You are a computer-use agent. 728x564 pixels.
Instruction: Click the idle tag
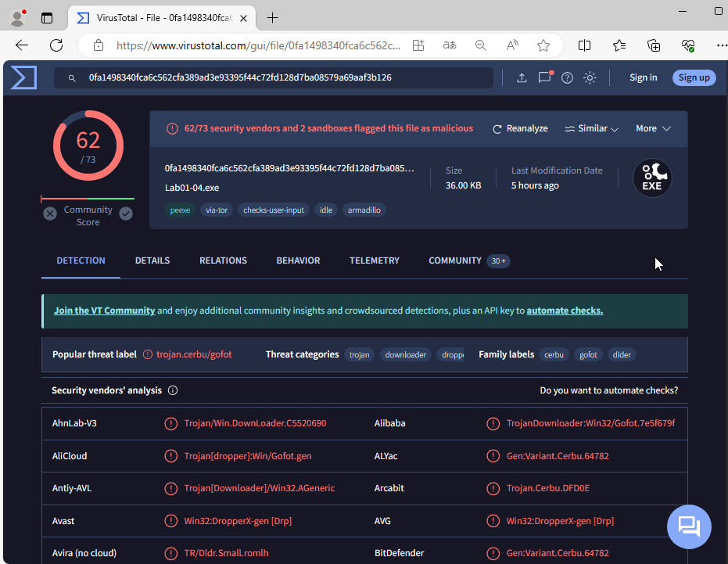326,210
